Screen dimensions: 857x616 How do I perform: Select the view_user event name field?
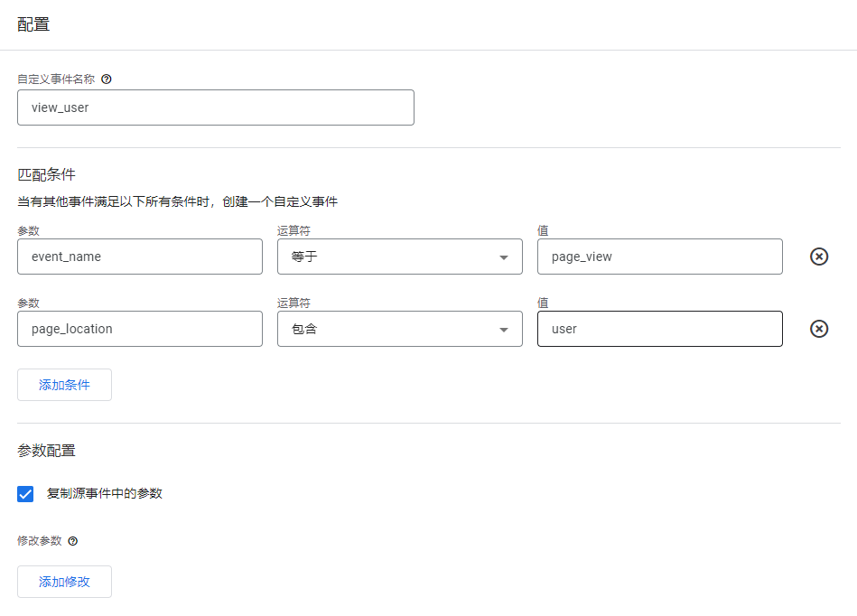215,107
